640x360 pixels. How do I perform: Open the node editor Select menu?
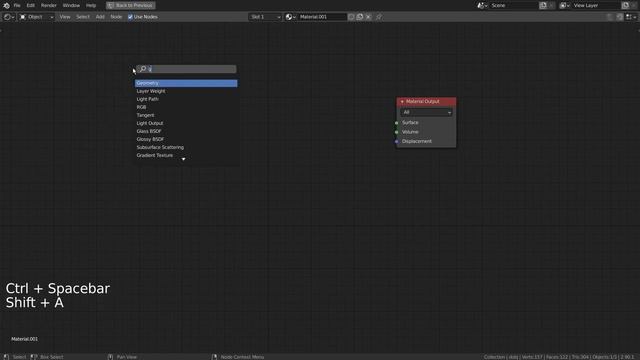click(83, 17)
